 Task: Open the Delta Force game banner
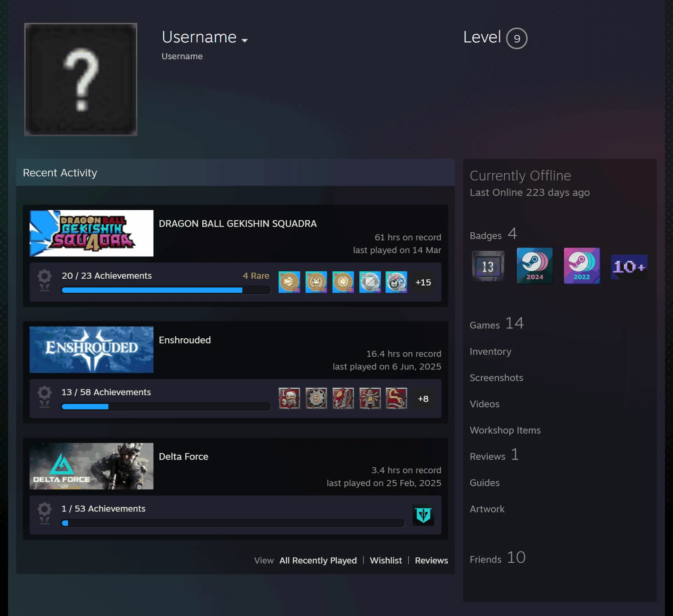[x=91, y=466]
